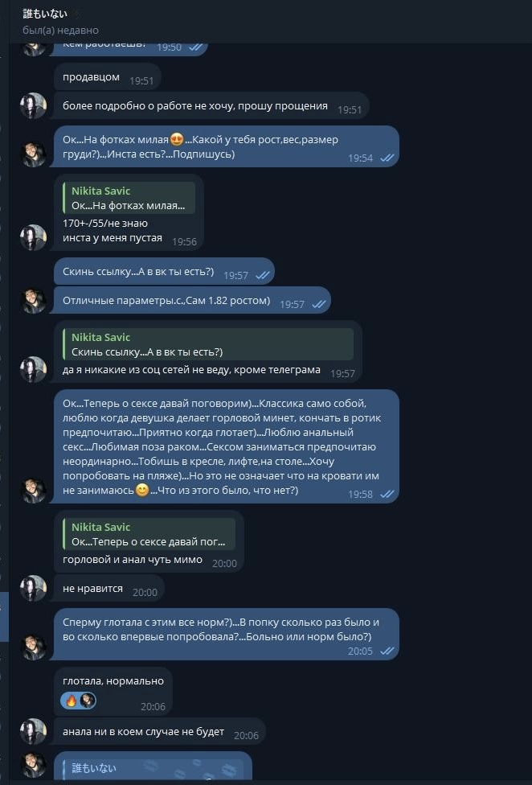The image size is (532, 785).
Task: Click the double checkmarks on the 19:54 message
Action: [387, 158]
